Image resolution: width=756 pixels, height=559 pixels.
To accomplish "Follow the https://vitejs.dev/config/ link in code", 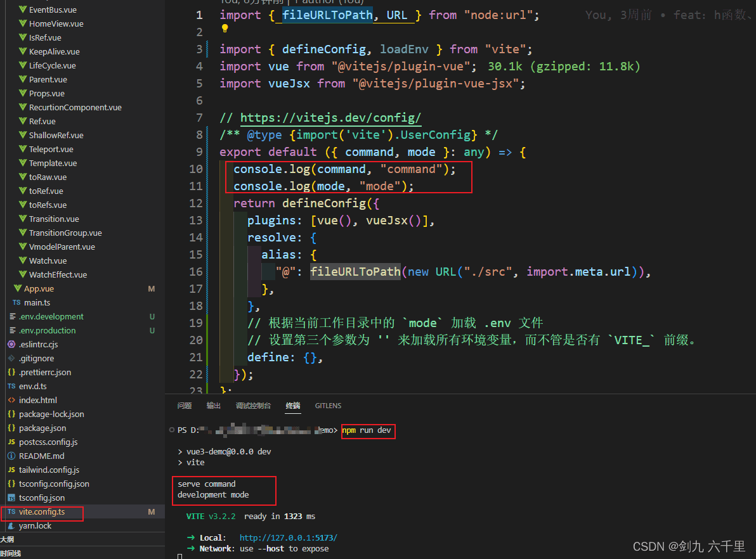I will (330, 118).
